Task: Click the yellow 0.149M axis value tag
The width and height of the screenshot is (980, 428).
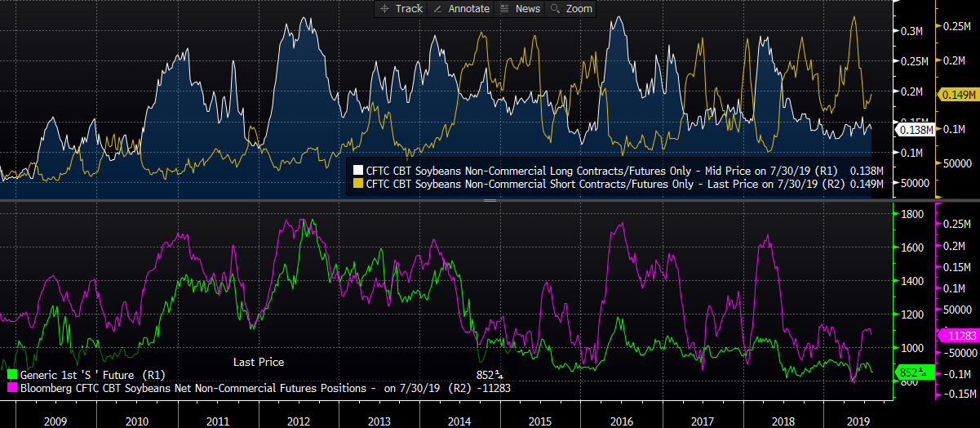Action: (x=956, y=95)
